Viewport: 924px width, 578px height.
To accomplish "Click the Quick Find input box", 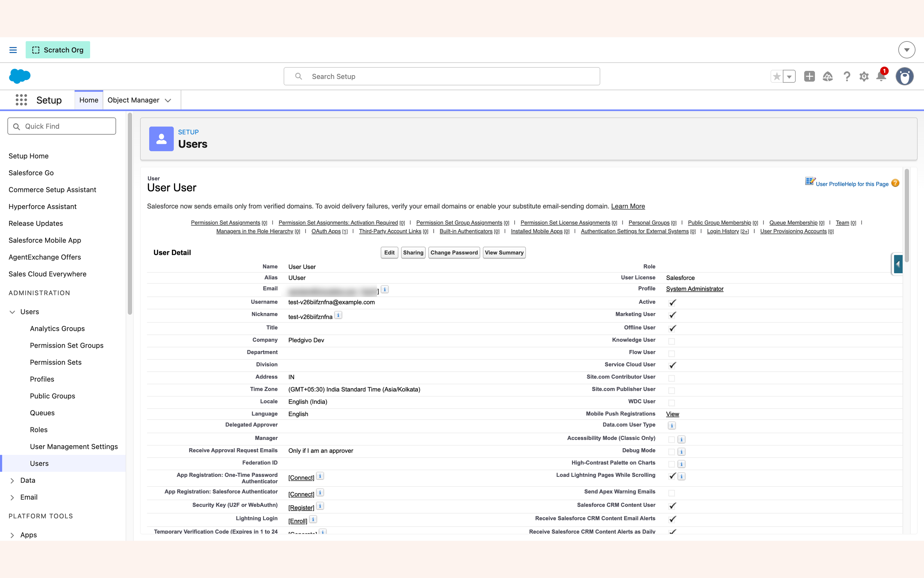I will (62, 126).
